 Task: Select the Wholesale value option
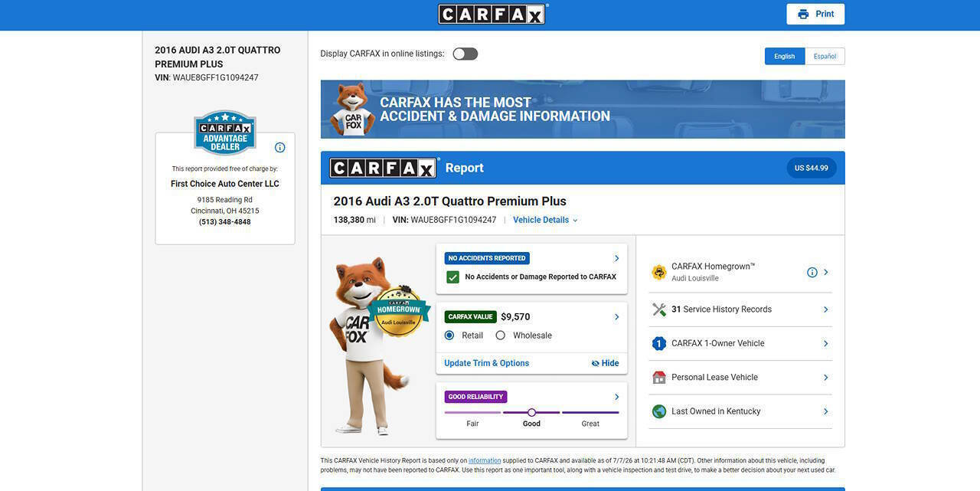(x=501, y=336)
